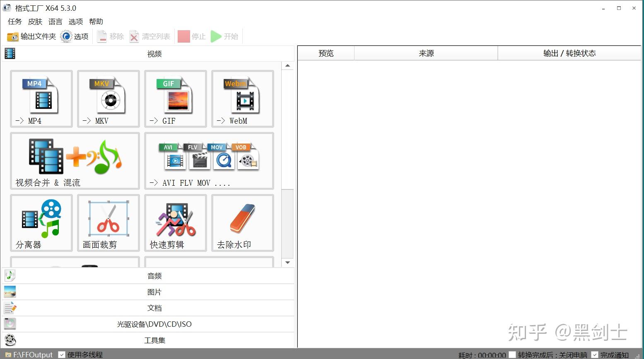
Task: Click the 停止 stop toolbar button
Action: pos(192,36)
